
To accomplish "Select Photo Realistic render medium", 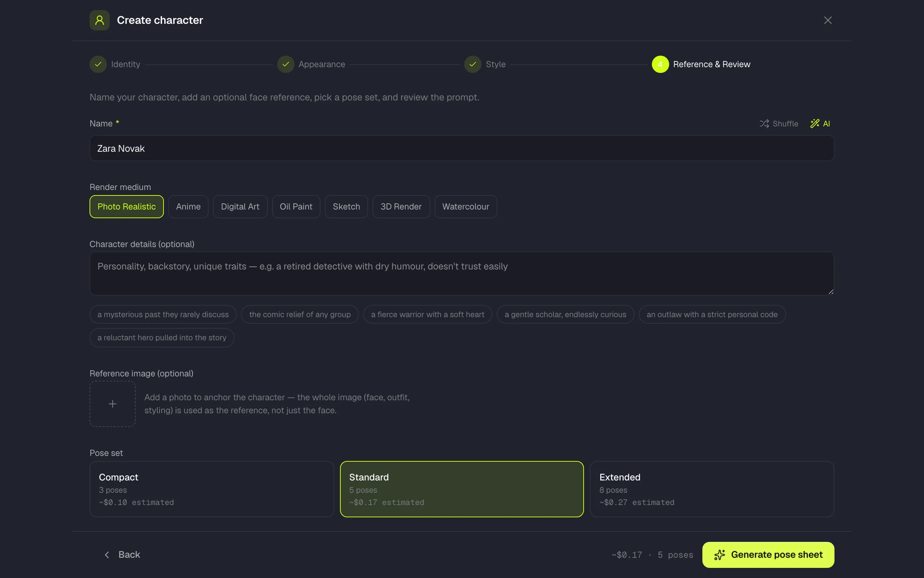I will 126,207.
